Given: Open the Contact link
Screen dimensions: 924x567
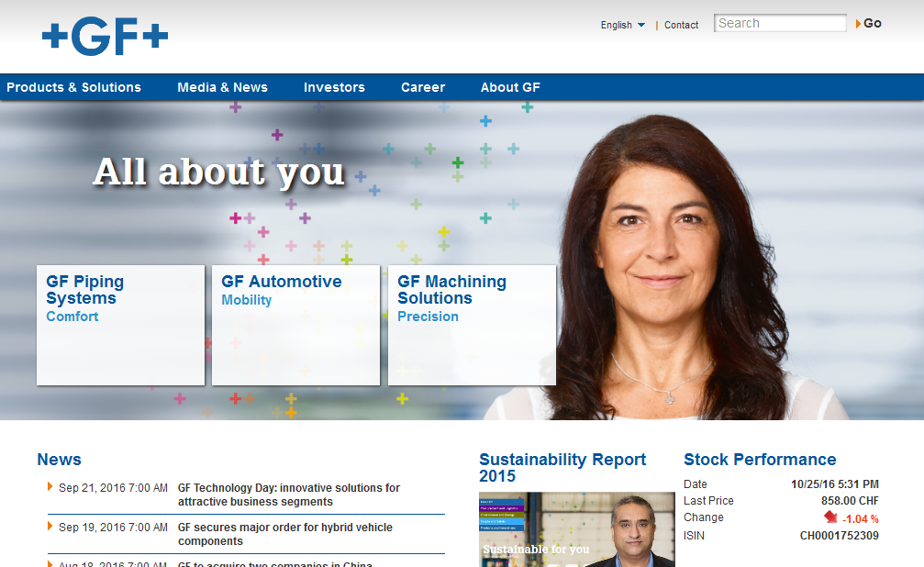Looking at the screenshot, I should [681, 25].
